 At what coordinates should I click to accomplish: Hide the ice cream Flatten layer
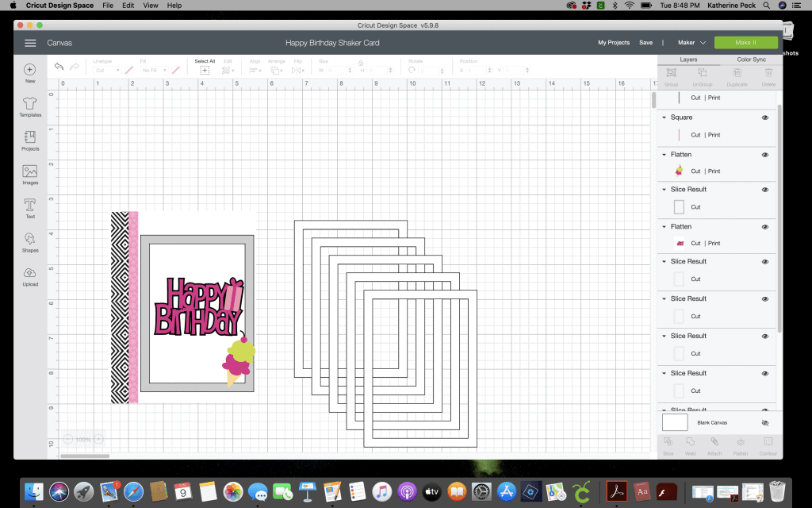point(765,155)
